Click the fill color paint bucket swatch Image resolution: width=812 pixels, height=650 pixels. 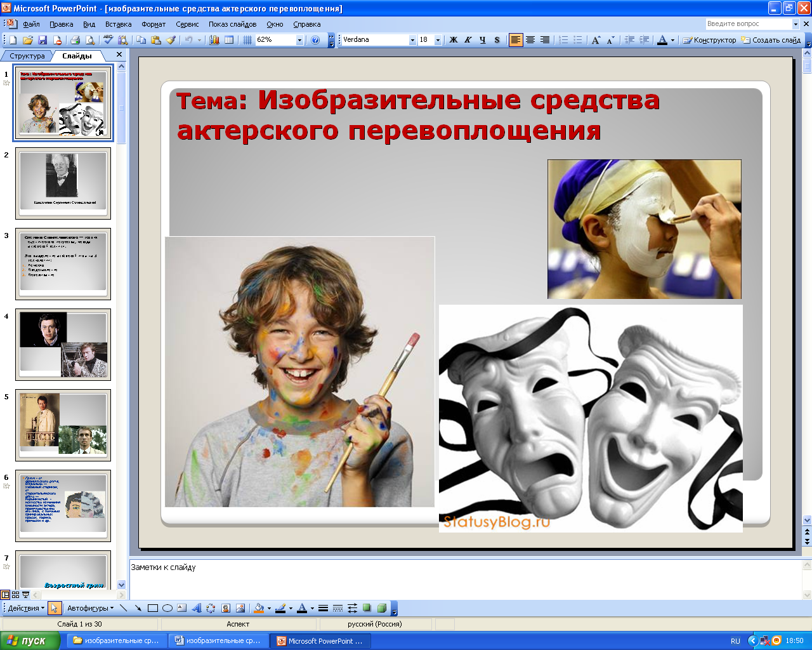click(x=258, y=608)
